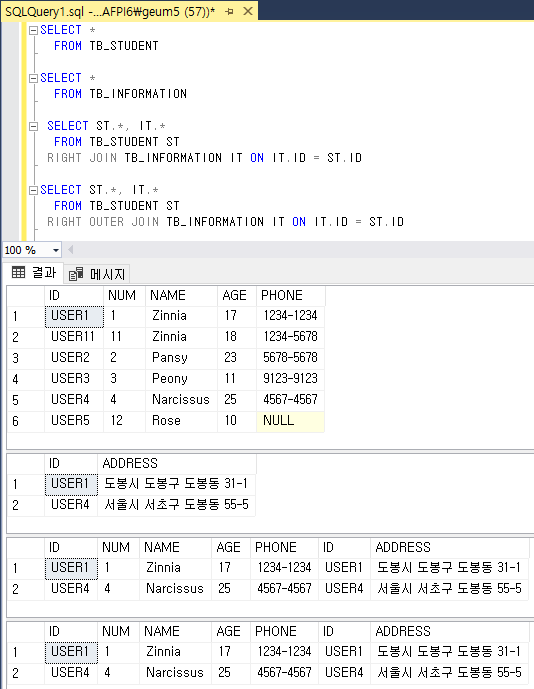Select 도봉시 도봉구 도봉동 31-1 in second grid
The image size is (534, 689).
click(176, 484)
